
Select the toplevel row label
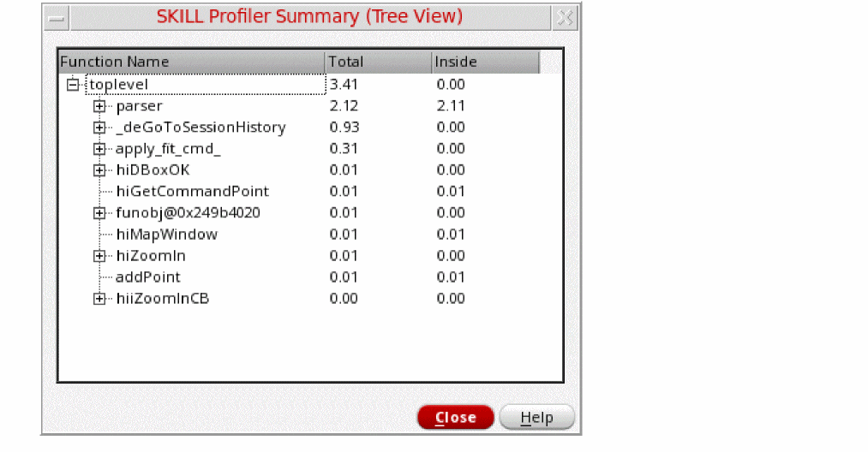point(118,85)
